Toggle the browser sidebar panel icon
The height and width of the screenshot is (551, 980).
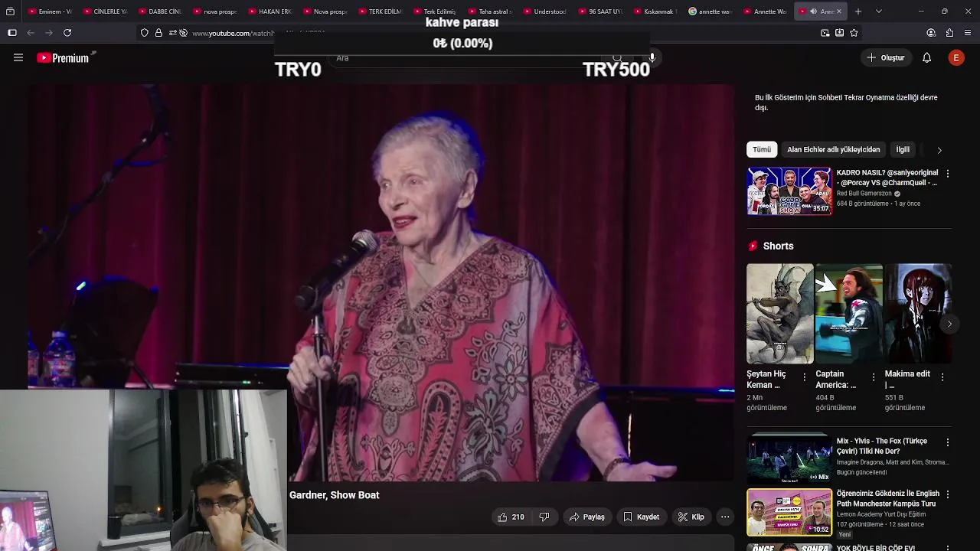click(x=11, y=33)
